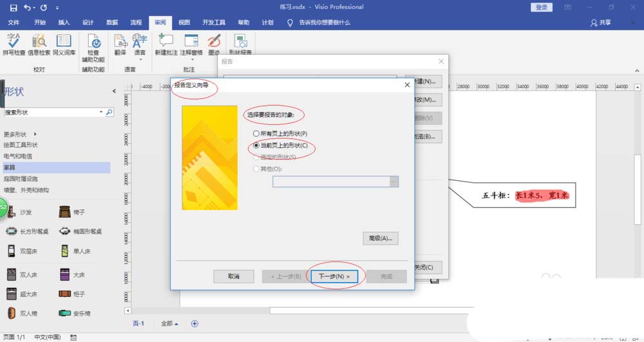This screenshot has width=644, height=342.
Task: Select the 单人床 single bed shape
Action: click(x=75, y=251)
